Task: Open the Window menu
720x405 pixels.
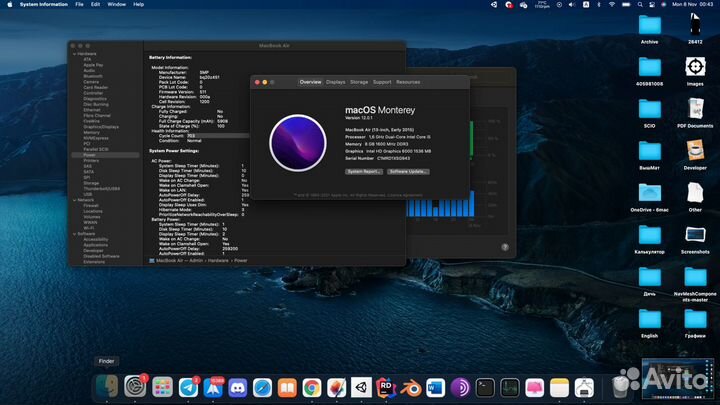Action: point(117,4)
